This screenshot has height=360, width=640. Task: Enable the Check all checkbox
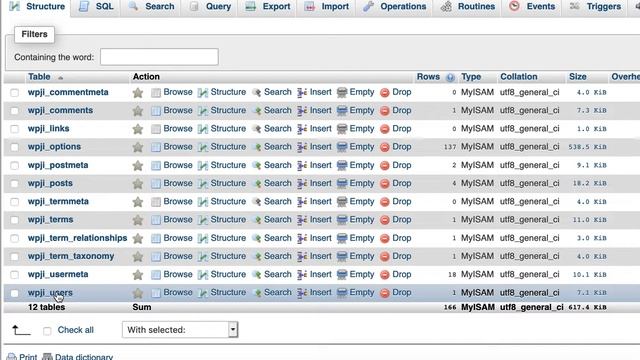47,331
